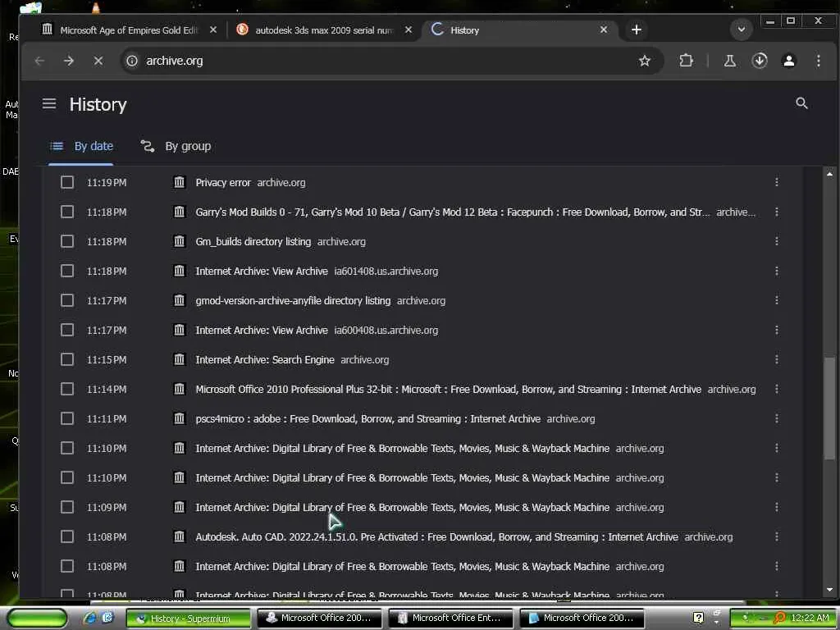Click favicon of Garry's Mod Builds entry
The image size is (840, 630).
pos(180,212)
